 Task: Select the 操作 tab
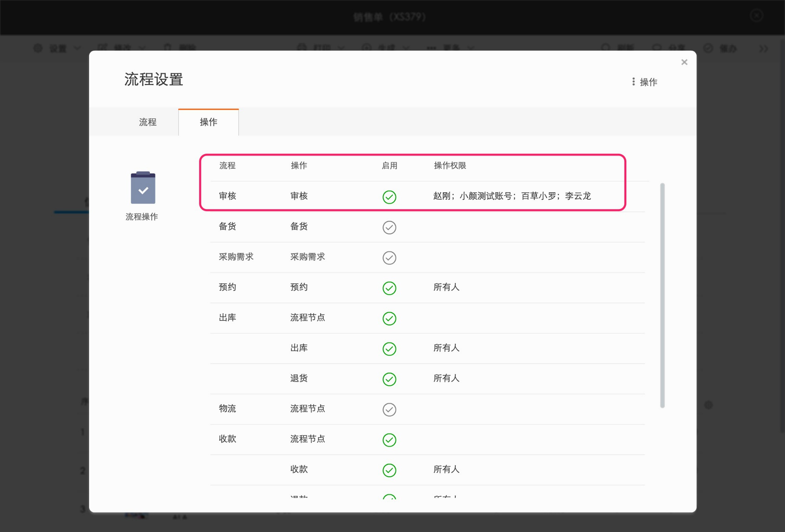(208, 122)
